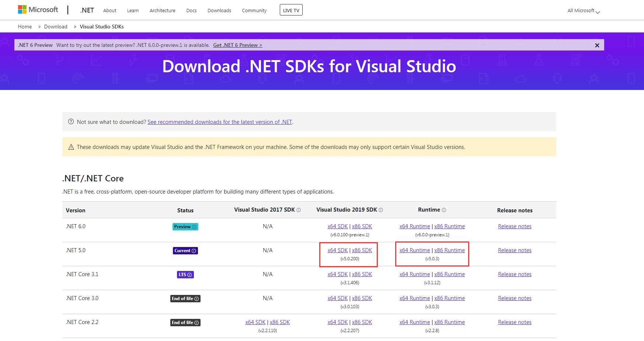Open the About menu item
The image size is (644, 341).
(x=109, y=11)
